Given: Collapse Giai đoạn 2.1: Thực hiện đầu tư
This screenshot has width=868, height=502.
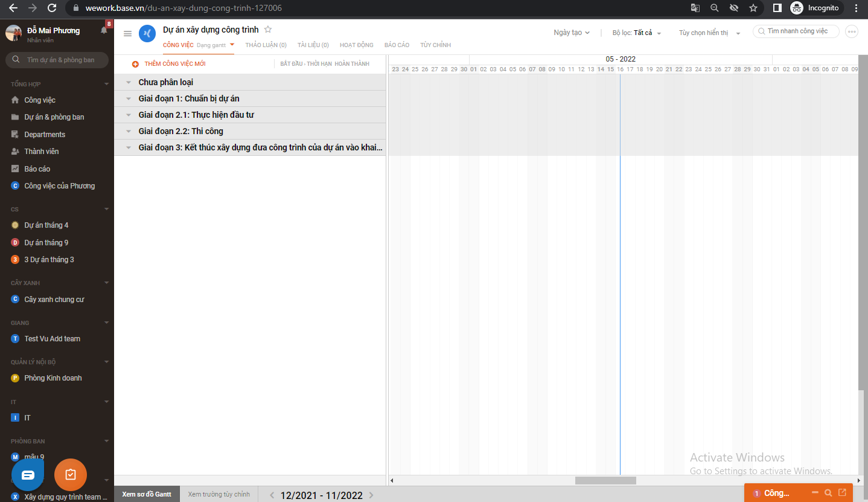Looking at the screenshot, I should click(128, 115).
